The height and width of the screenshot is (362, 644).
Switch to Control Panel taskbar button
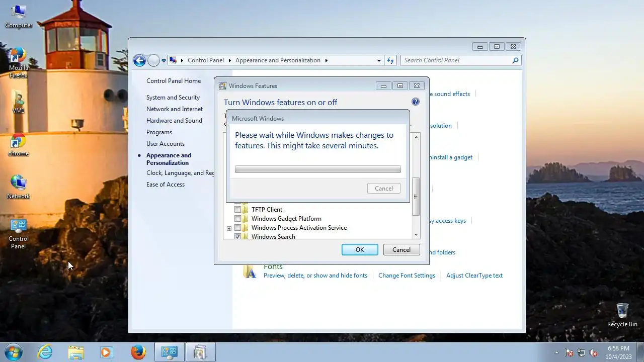click(170, 352)
